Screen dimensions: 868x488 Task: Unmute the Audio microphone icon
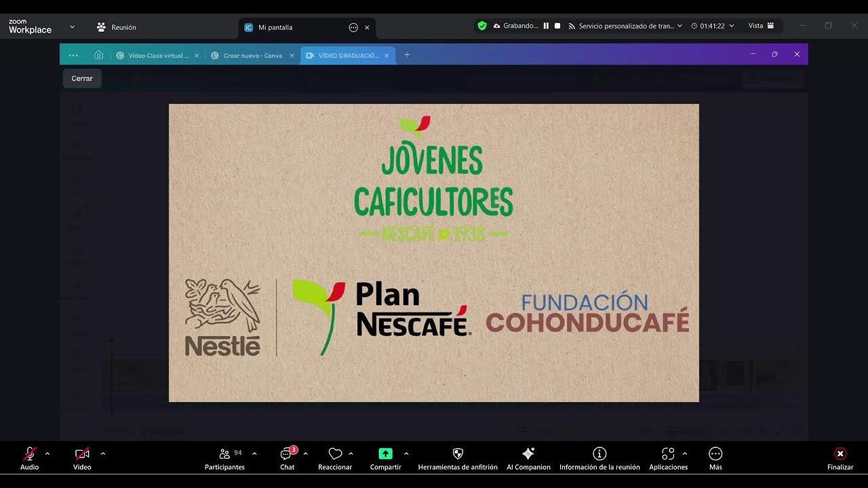[30, 453]
